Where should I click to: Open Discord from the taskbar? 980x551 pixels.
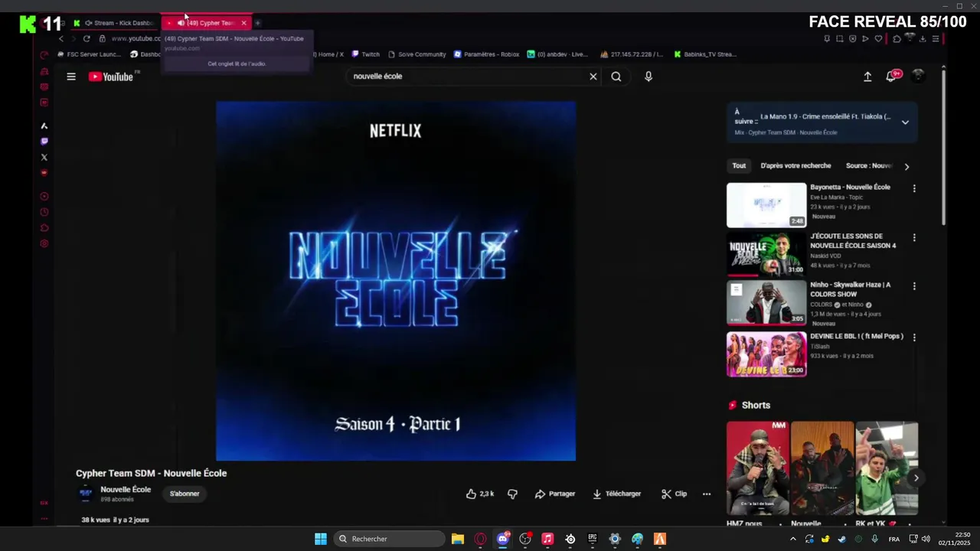tap(503, 539)
